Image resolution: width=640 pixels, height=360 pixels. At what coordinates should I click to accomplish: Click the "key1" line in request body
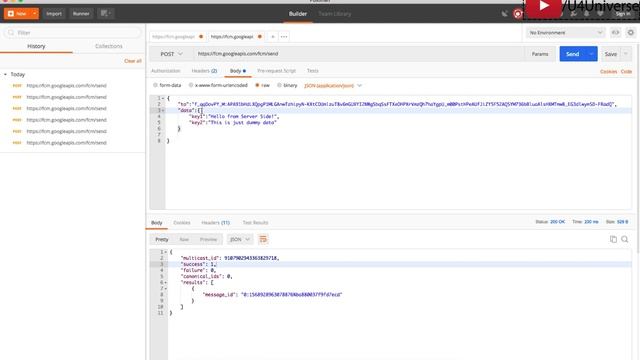234,116
